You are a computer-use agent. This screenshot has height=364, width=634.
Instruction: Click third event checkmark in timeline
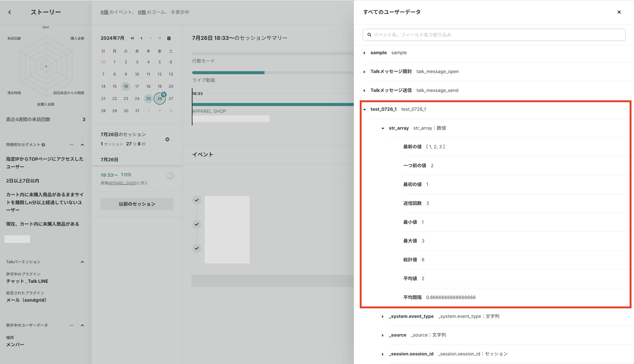197,248
